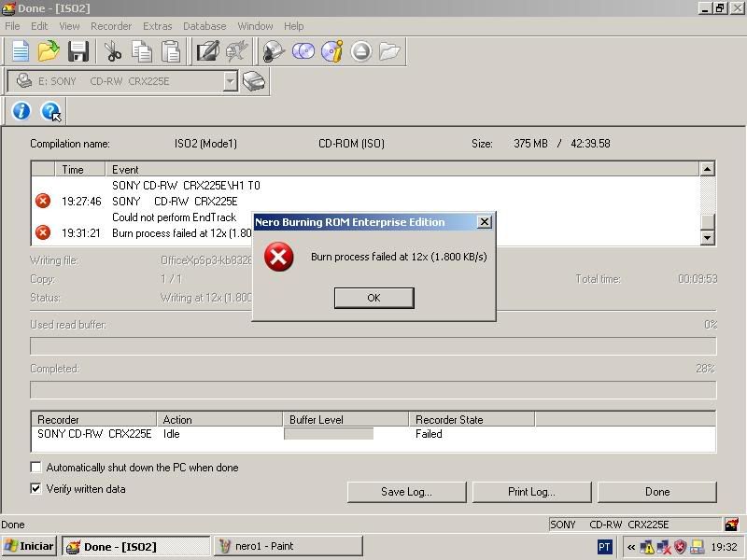The width and height of the screenshot is (747, 560).
Task: Click the Recorder State column header
Action: [472, 419]
